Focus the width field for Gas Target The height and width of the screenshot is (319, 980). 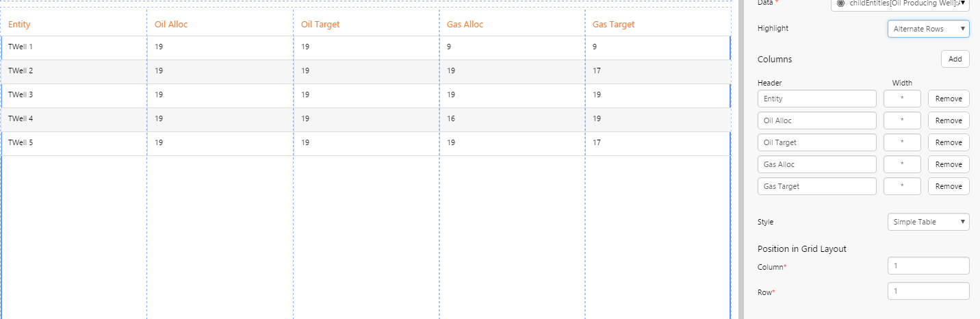[902, 186]
